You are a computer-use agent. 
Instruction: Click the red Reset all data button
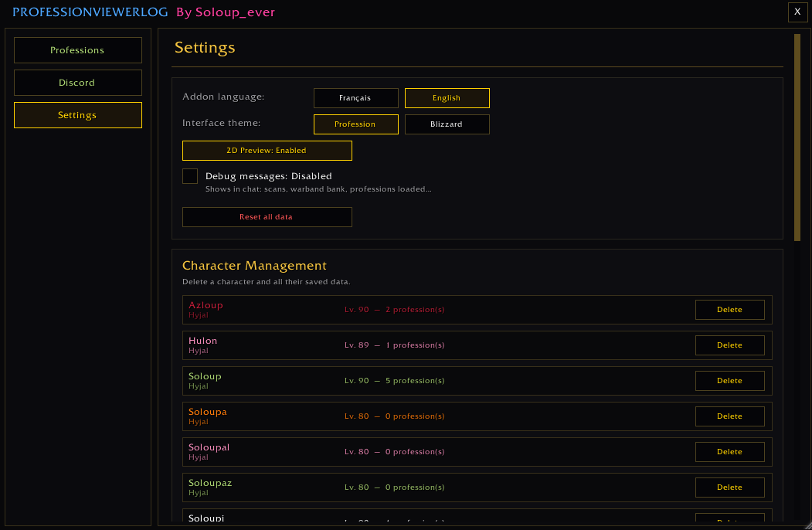click(267, 217)
